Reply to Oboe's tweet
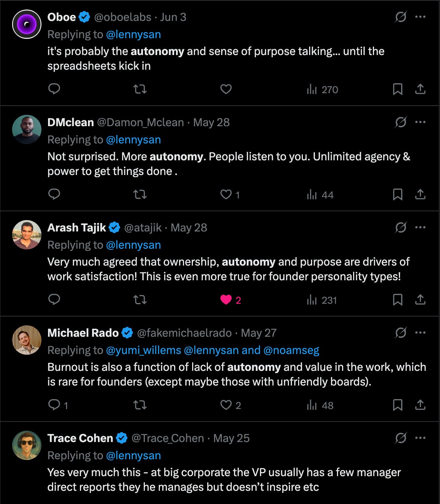Viewport: 440px width, 504px height. (54, 89)
